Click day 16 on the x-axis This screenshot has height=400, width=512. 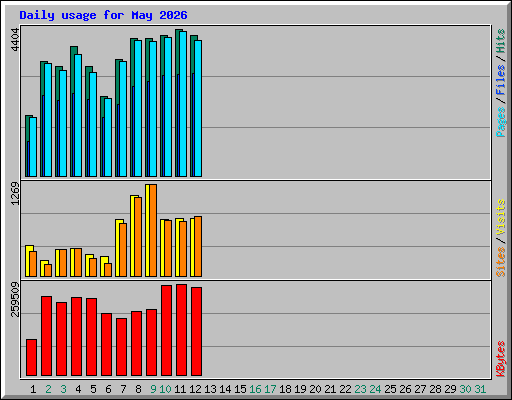click(x=255, y=389)
